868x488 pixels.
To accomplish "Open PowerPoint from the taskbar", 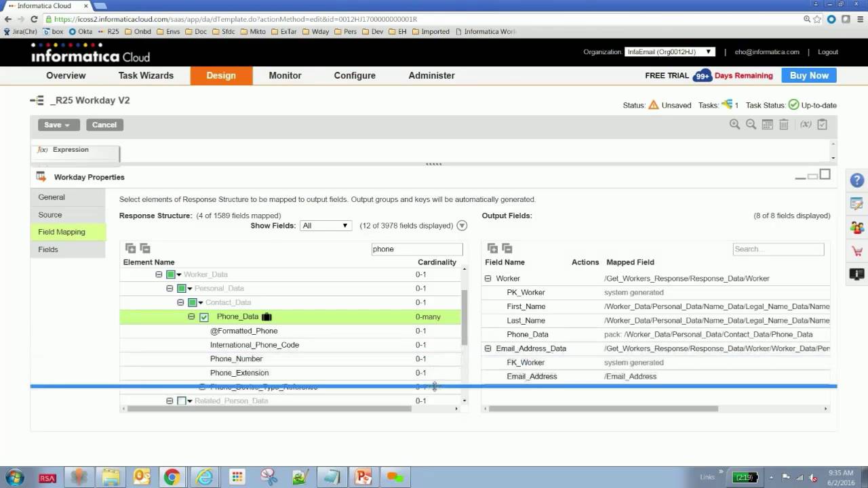I will (364, 477).
